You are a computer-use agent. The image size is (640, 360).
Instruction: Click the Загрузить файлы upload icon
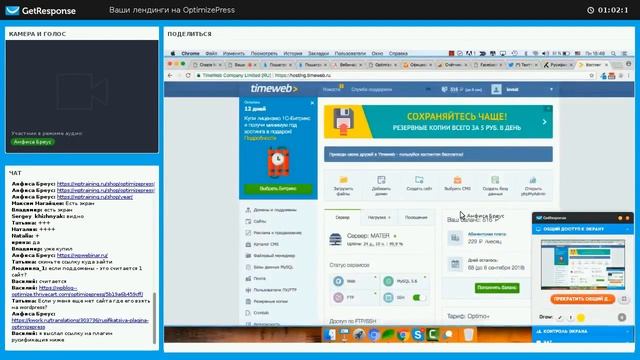pyautogui.click(x=343, y=180)
